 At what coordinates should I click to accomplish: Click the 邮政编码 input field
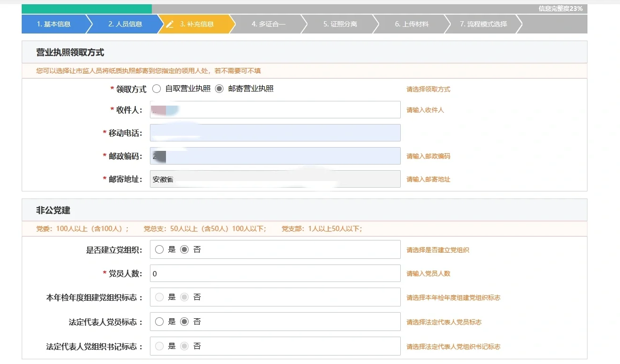point(275,156)
